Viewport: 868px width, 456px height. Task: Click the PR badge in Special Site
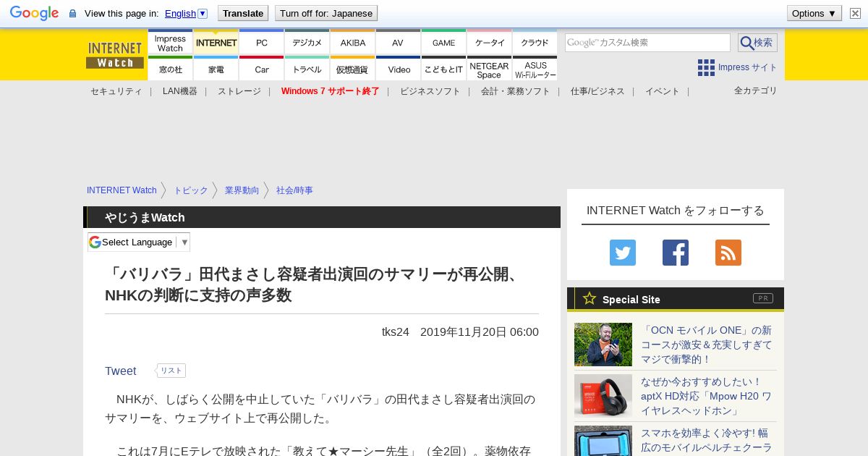tap(763, 298)
